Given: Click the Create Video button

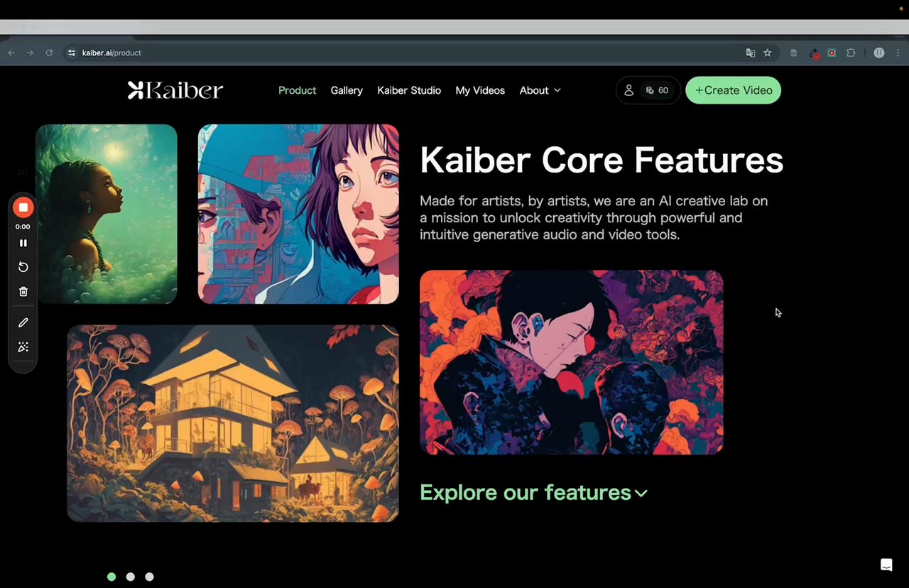Looking at the screenshot, I should click(733, 90).
